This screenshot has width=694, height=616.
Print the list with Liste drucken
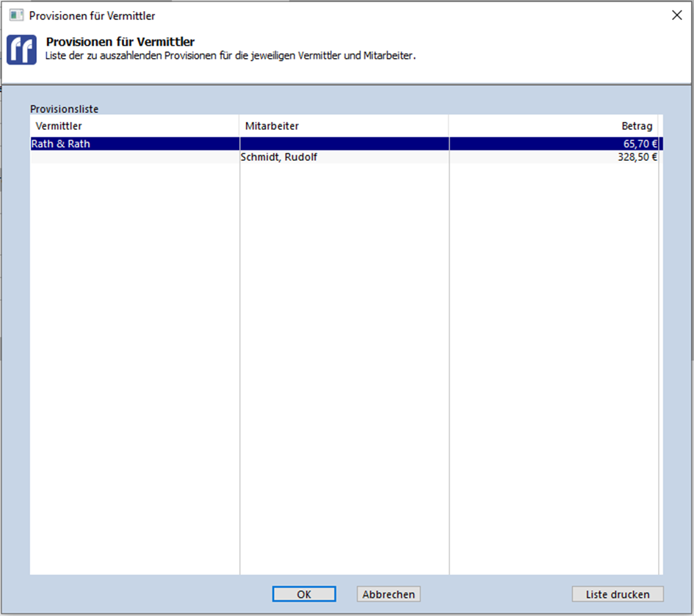coord(617,595)
